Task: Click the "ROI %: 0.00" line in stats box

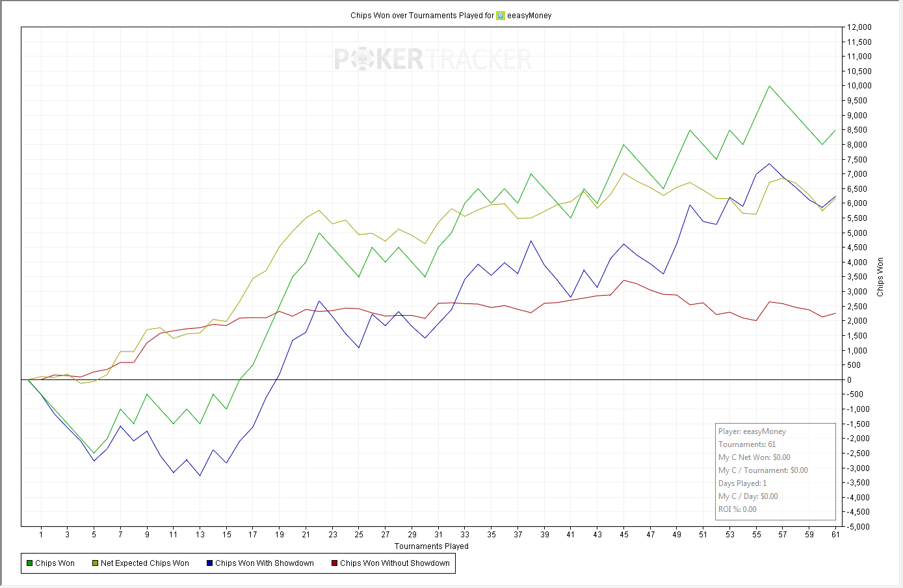Action: click(x=737, y=509)
